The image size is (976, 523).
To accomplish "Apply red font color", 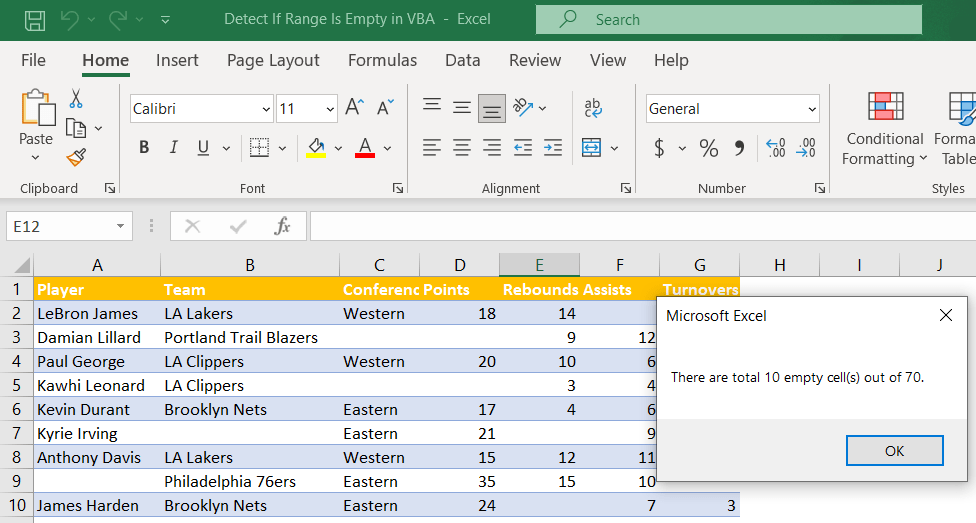I will coord(365,148).
